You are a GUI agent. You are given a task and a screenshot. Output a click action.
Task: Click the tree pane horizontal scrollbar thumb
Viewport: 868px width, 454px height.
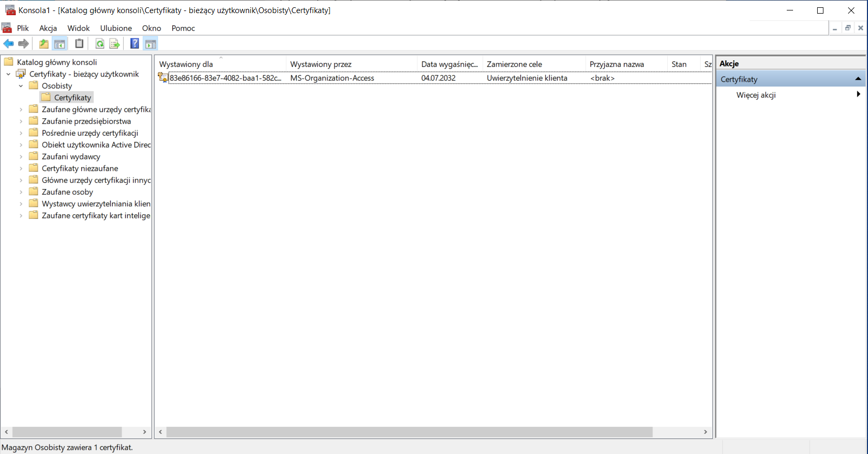(67, 432)
